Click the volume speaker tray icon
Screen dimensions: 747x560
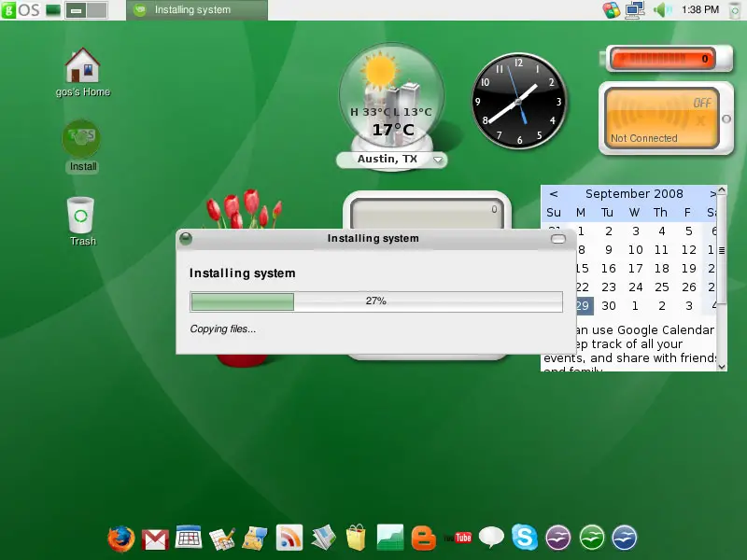click(x=662, y=10)
